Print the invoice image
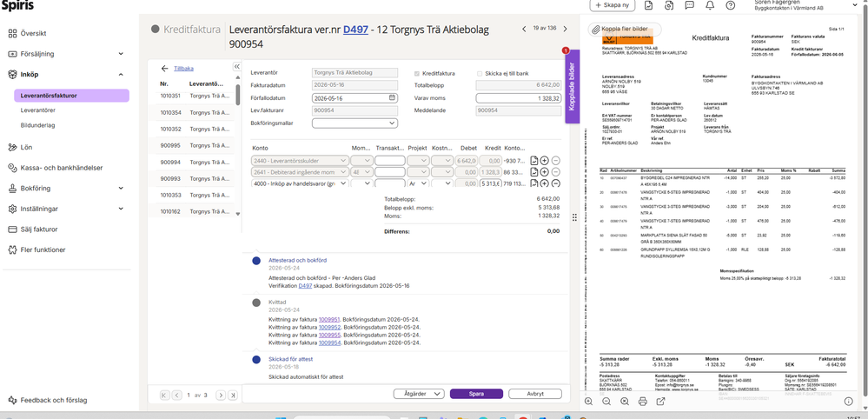 [x=643, y=402]
